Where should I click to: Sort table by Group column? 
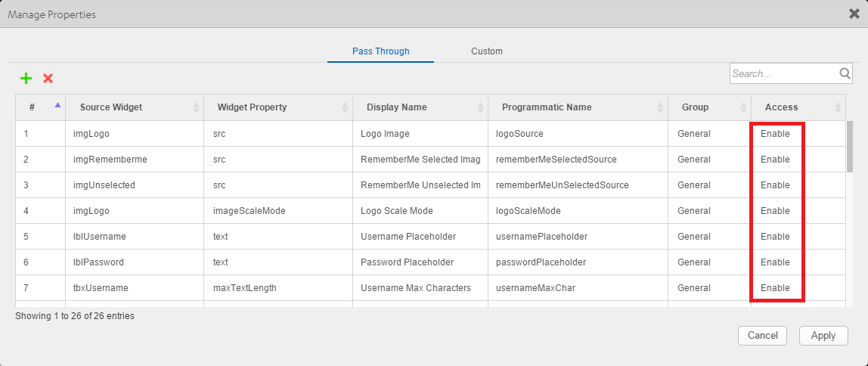pyautogui.click(x=695, y=107)
